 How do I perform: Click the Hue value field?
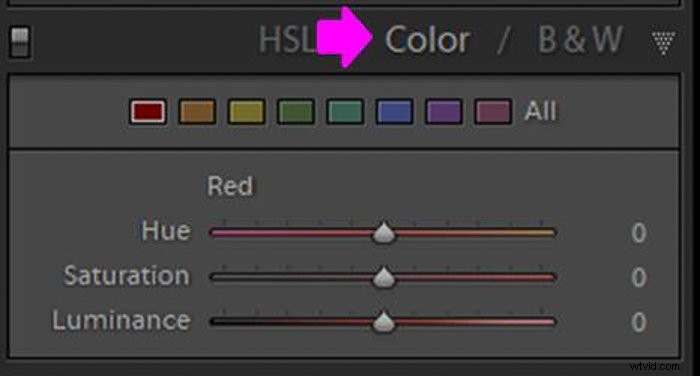tap(639, 233)
